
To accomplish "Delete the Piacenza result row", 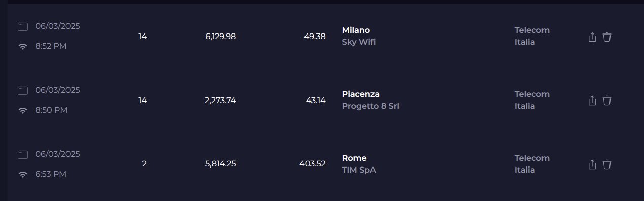I will click(x=607, y=100).
